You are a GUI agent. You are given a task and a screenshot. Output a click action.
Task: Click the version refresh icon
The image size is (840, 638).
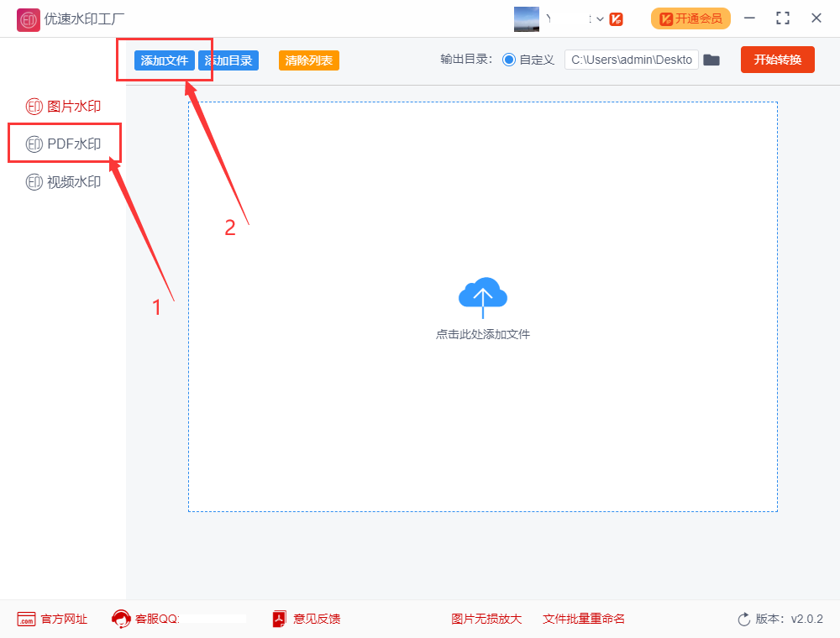743,620
